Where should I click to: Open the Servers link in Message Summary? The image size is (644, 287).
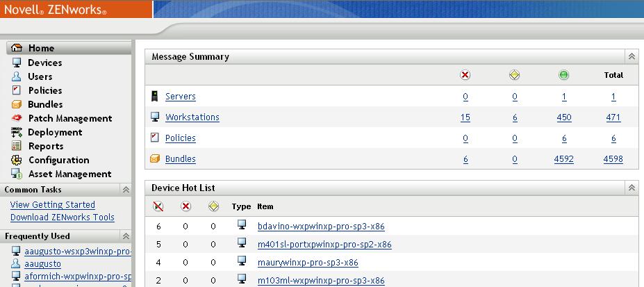[181, 97]
